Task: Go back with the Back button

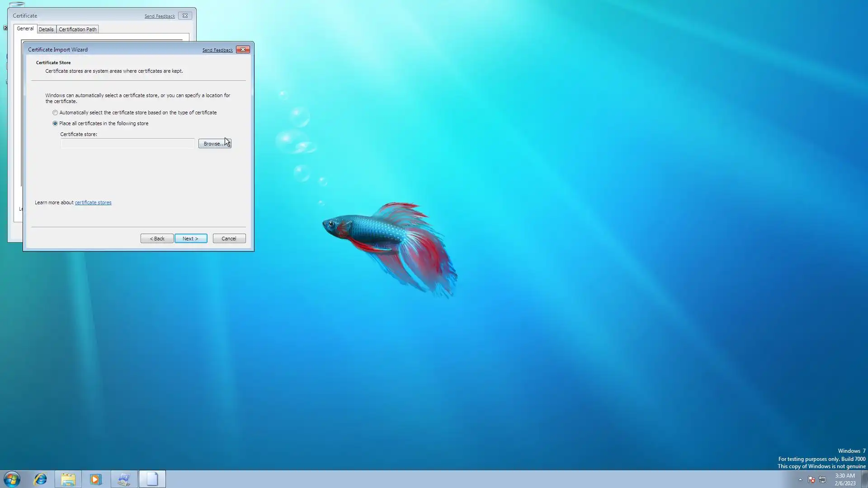Action: [x=157, y=239]
